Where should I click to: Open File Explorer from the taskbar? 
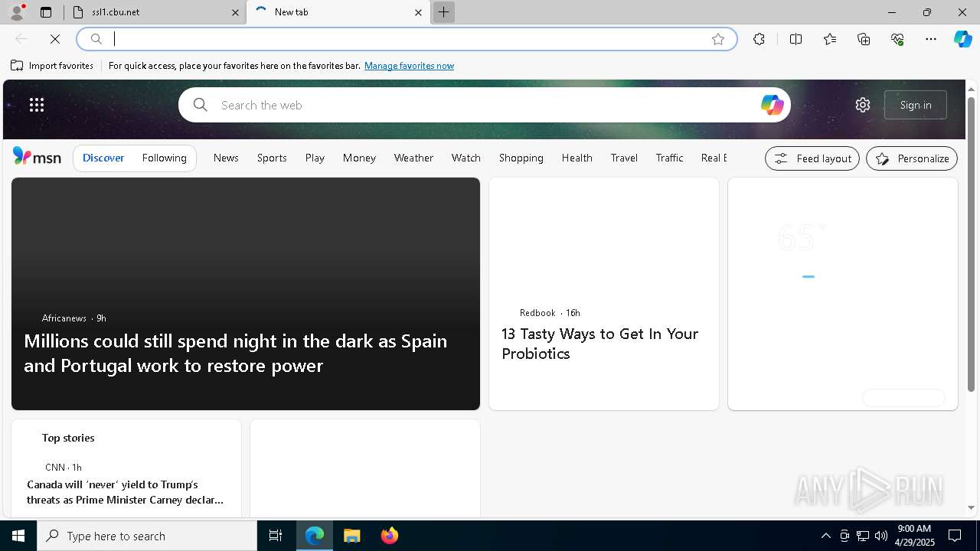point(351,536)
